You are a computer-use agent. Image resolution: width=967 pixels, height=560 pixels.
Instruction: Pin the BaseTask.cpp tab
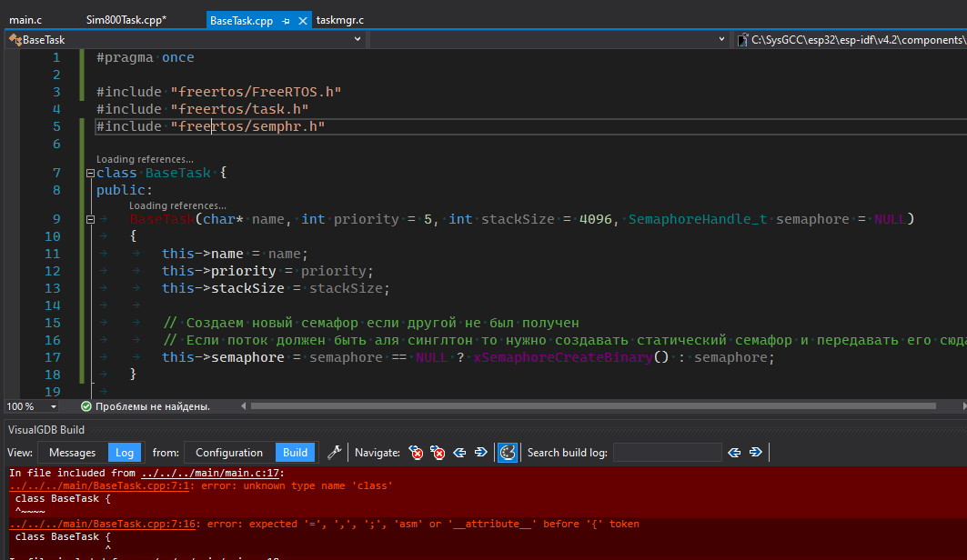pyautogui.click(x=286, y=20)
